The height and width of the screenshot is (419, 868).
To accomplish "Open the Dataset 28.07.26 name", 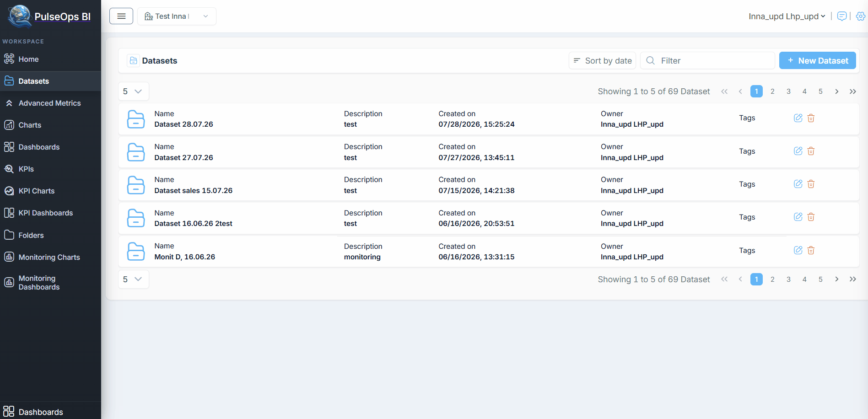I will coord(183,124).
